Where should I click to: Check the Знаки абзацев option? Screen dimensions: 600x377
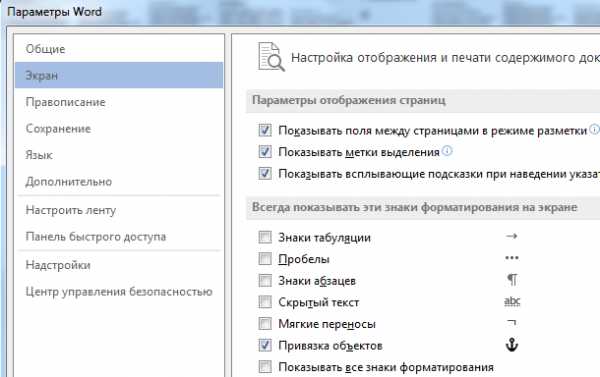[265, 281]
